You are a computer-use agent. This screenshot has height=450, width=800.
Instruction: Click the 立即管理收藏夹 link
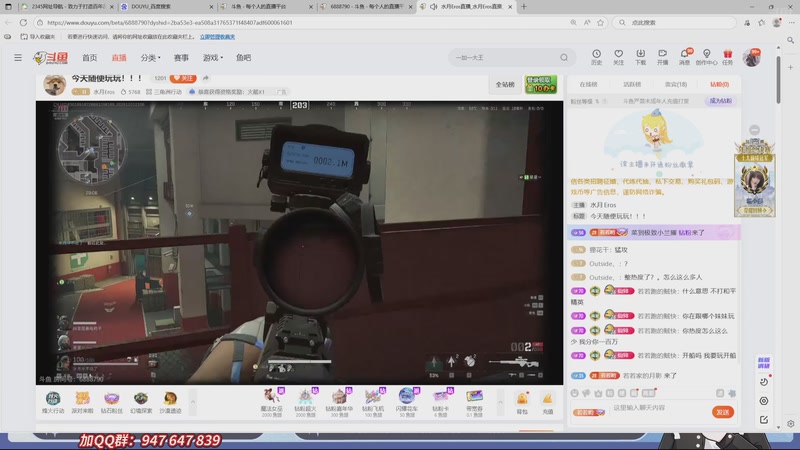click(217, 37)
